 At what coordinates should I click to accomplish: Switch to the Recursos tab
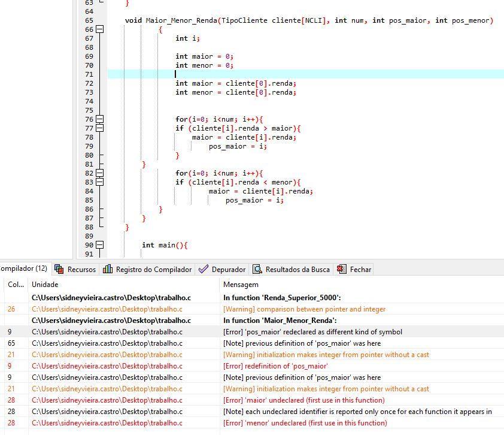coord(75,269)
